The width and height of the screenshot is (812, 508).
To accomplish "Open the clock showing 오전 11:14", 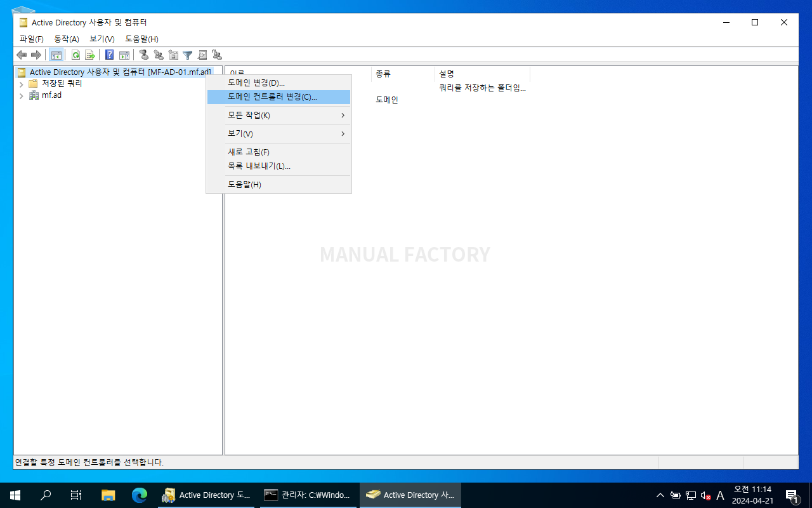I will 752,495.
